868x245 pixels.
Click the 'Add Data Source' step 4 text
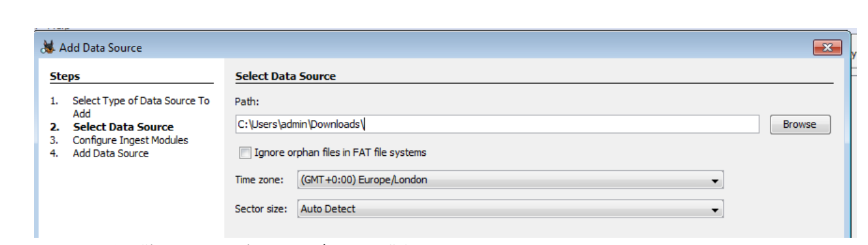[x=111, y=153]
